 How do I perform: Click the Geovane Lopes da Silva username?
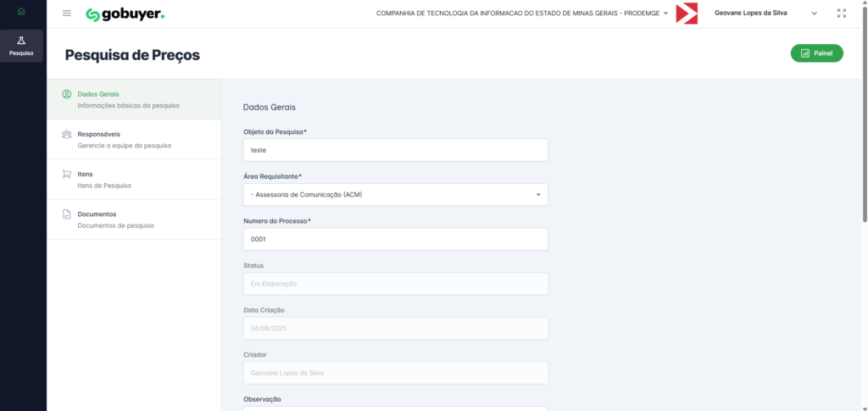tap(753, 14)
